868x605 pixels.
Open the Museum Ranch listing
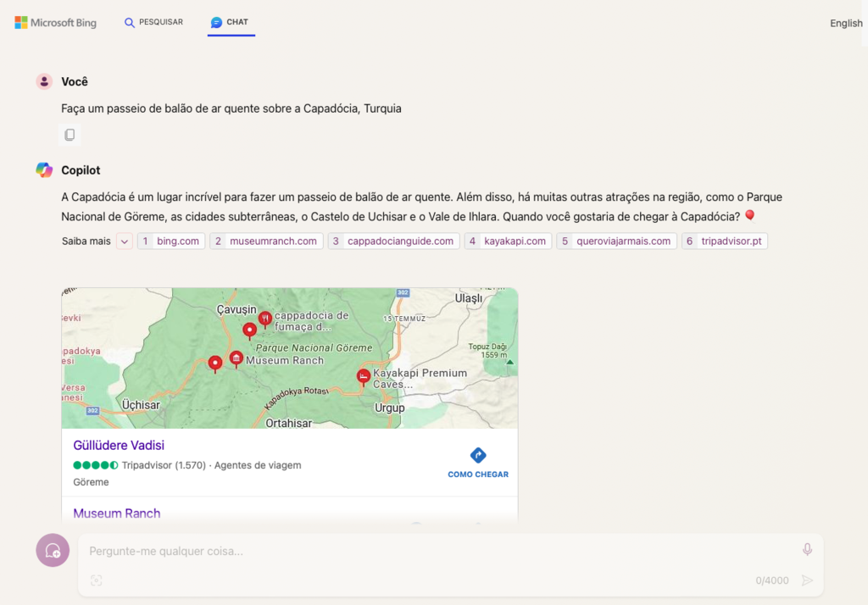116,513
